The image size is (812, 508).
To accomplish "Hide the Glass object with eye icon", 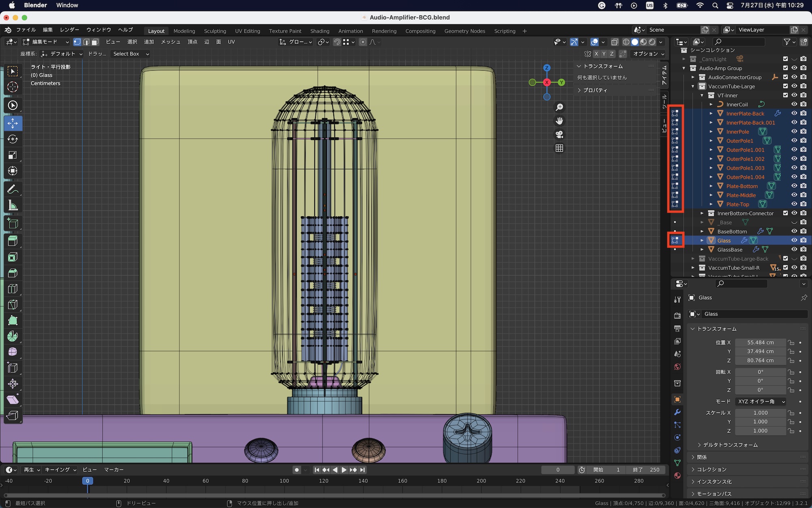I will [x=794, y=240].
